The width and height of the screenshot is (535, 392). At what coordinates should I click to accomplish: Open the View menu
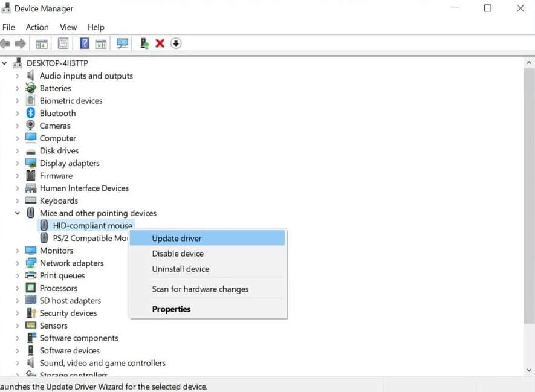[68, 27]
